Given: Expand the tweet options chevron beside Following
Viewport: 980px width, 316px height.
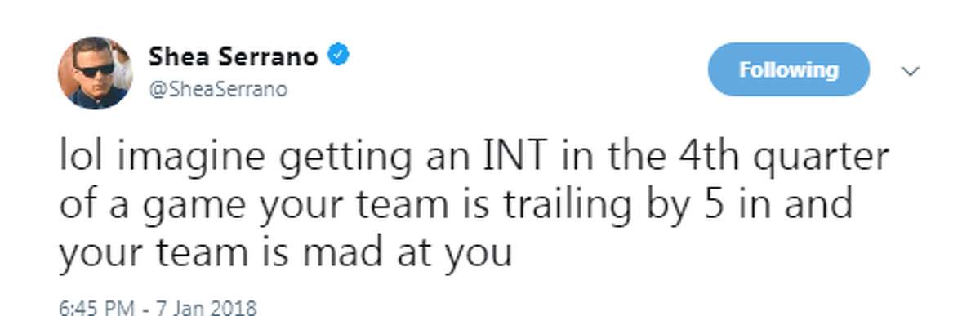Looking at the screenshot, I should pyautogui.click(x=911, y=71).
